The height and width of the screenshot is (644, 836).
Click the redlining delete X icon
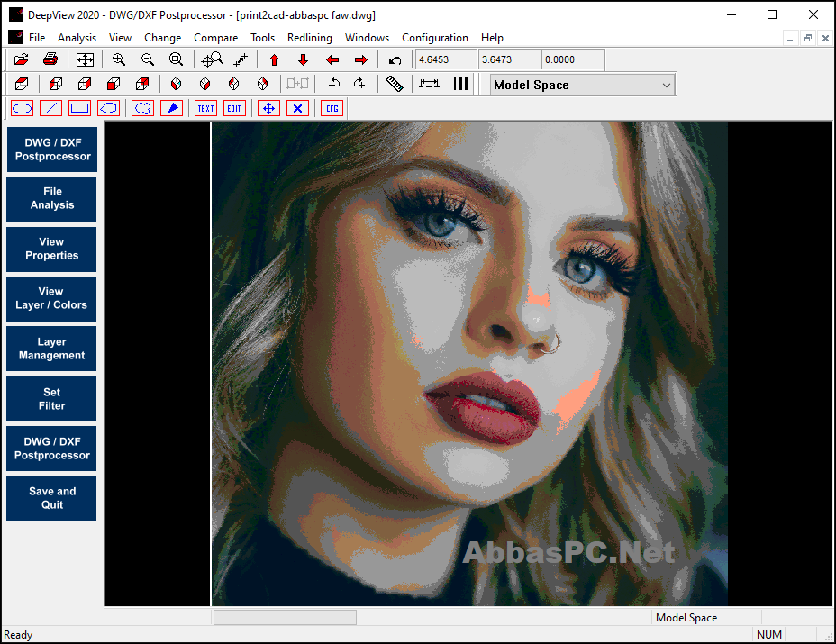(297, 109)
